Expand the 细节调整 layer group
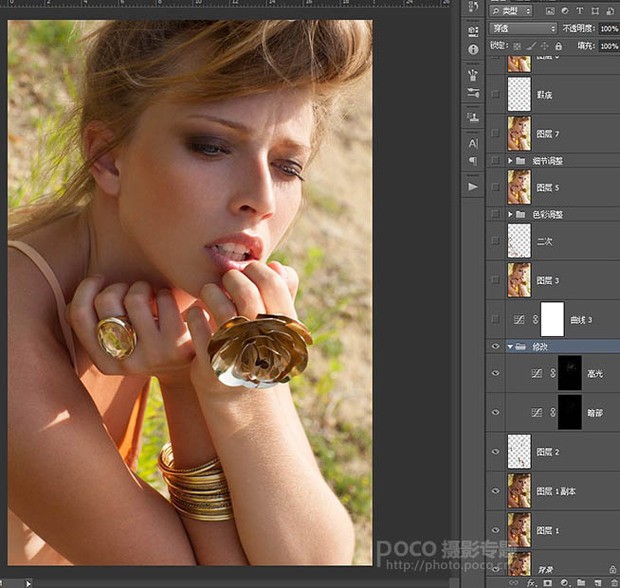 [510, 160]
